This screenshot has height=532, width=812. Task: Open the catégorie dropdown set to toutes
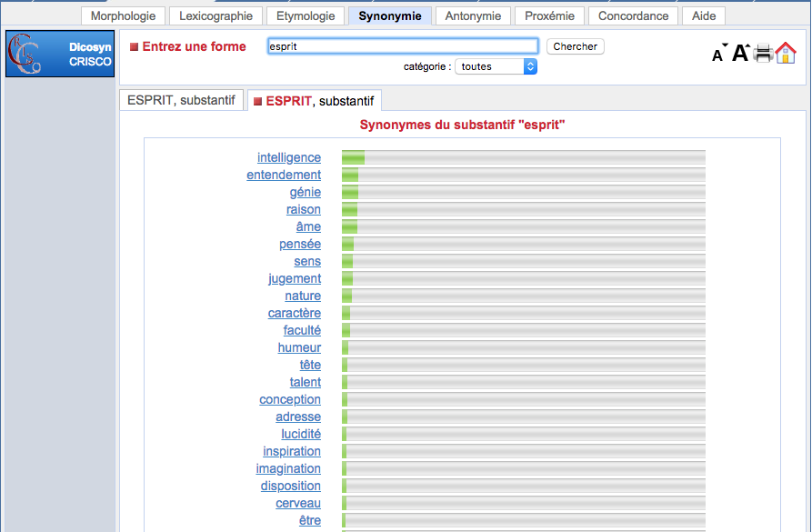tap(496, 66)
